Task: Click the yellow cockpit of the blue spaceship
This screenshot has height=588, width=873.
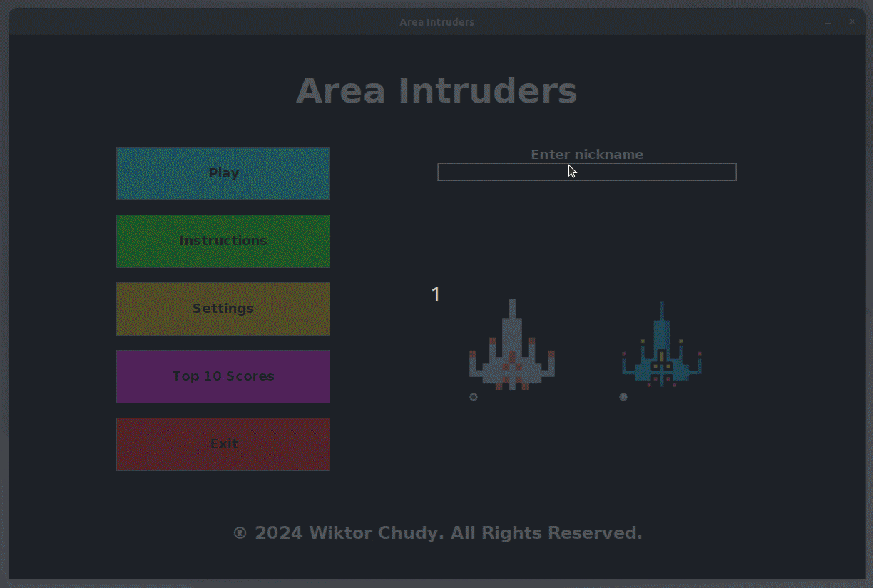Action: 662,364
